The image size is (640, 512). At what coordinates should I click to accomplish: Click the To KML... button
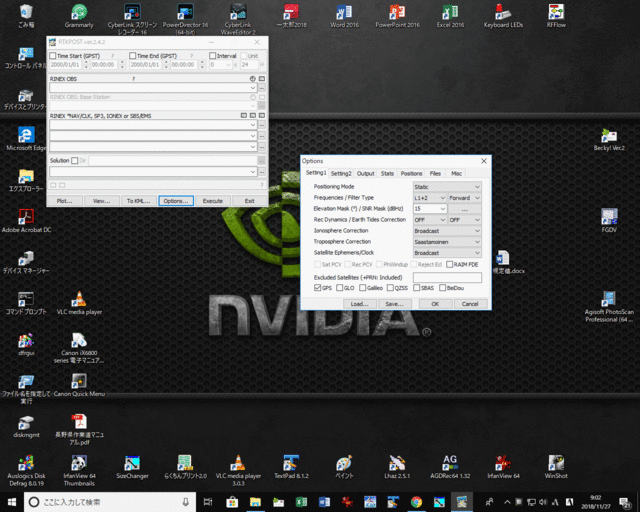coord(138,201)
